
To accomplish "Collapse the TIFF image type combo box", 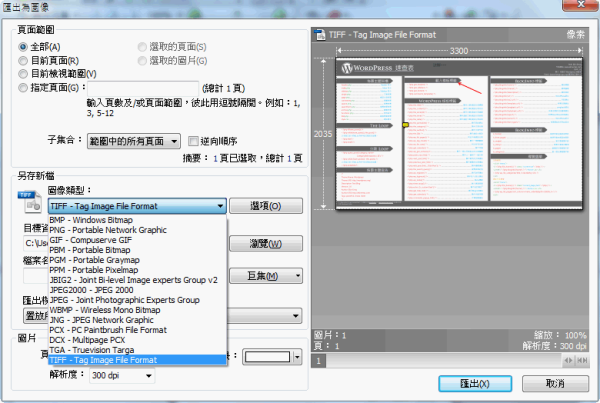I will coord(137,206).
